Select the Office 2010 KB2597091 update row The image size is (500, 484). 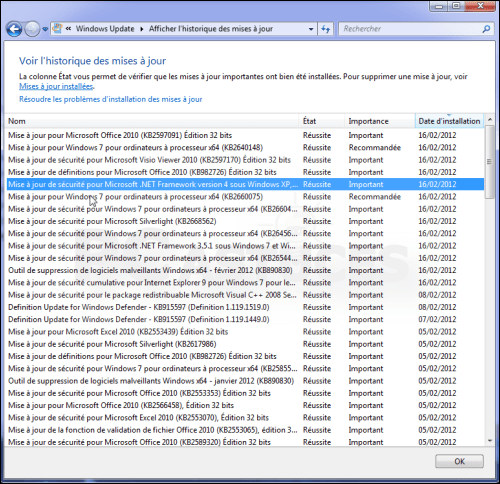point(245,135)
